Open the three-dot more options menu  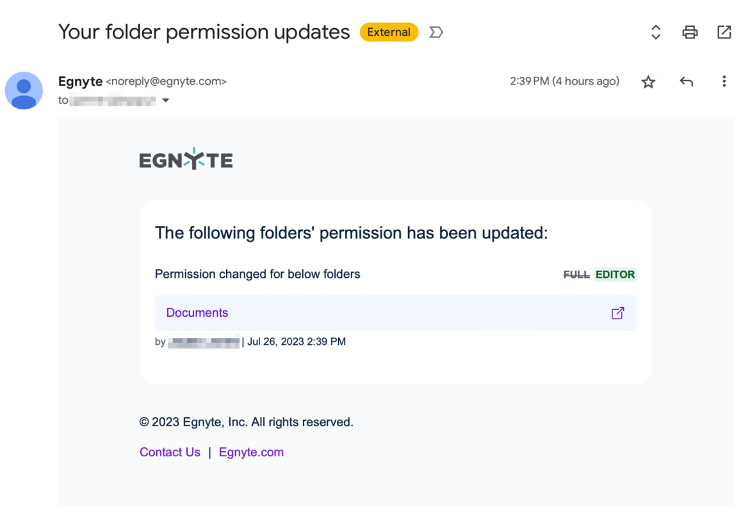click(724, 81)
